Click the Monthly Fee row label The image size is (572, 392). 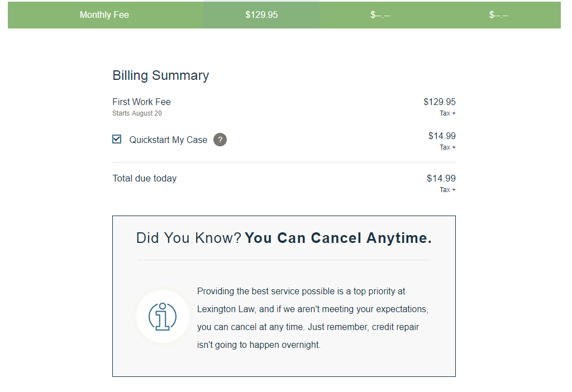point(104,15)
